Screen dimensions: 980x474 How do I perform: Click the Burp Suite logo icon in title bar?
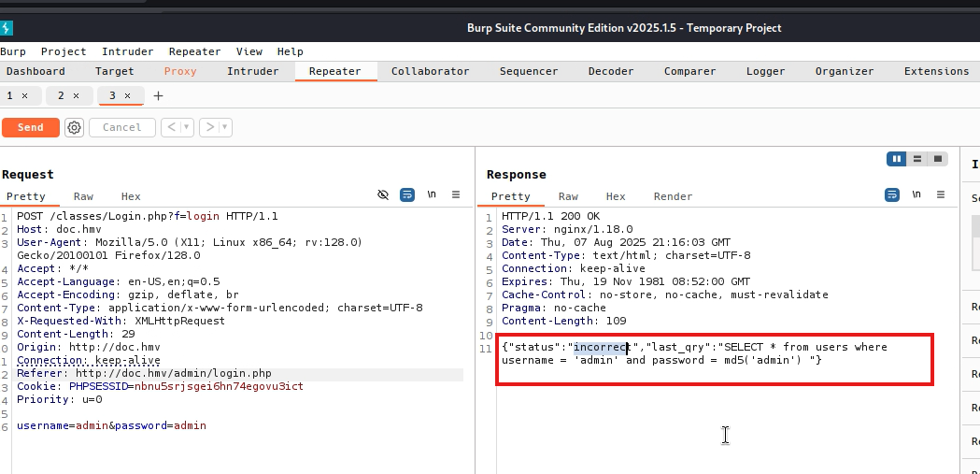point(6,27)
